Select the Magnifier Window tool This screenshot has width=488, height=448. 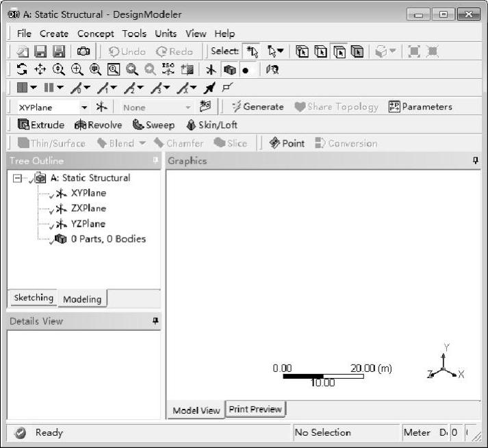(114, 69)
